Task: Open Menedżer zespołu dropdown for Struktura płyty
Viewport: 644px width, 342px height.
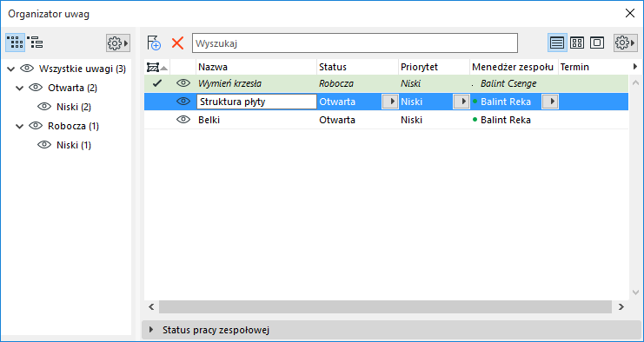Action: [550, 102]
